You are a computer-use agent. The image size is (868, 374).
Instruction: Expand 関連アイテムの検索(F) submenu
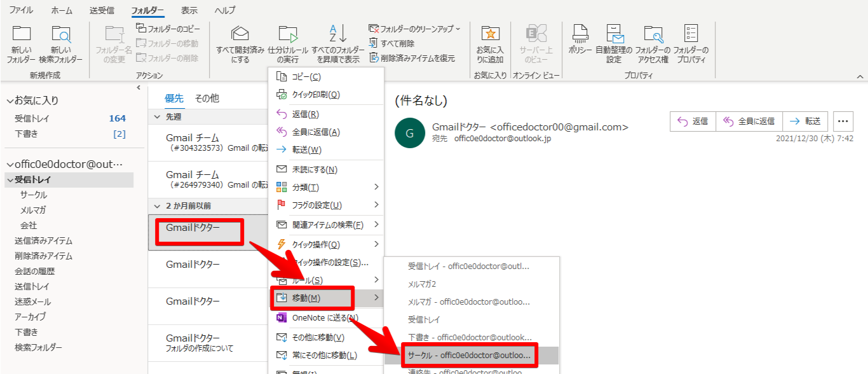click(x=327, y=225)
